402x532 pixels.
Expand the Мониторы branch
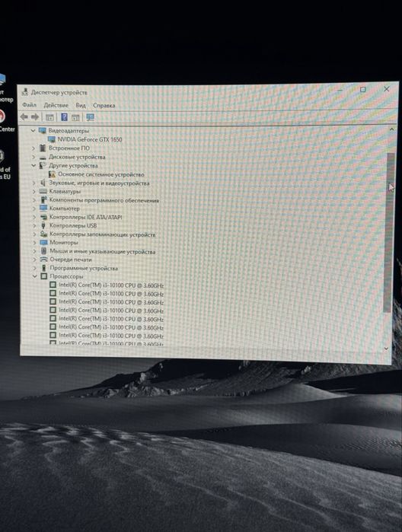34,243
